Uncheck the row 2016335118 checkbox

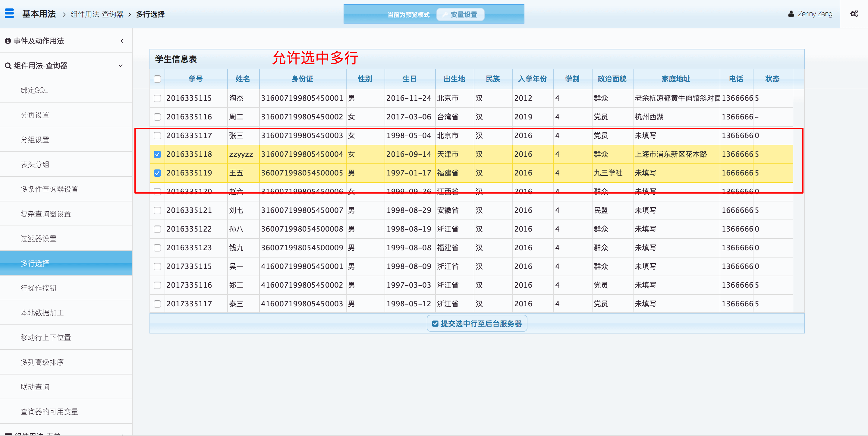(157, 154)
